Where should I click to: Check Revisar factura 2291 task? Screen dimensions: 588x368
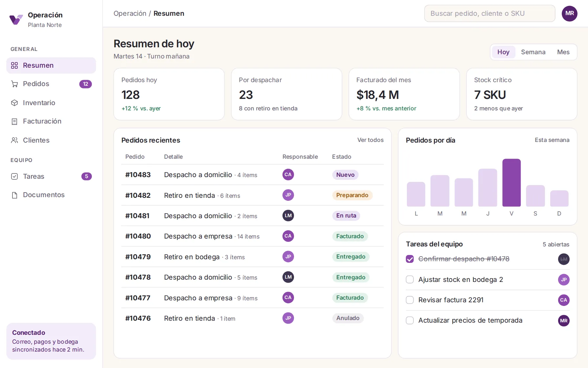410,300
